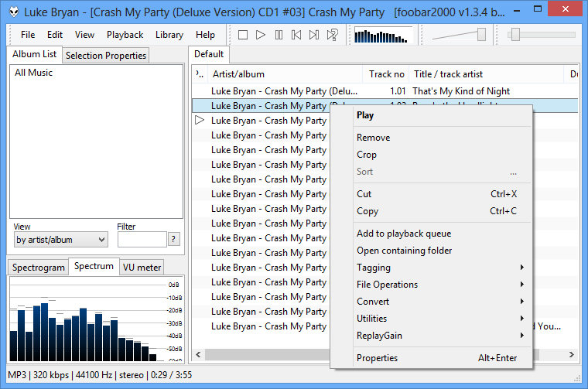Viewport: 588px width, 389px height.
Task: Open the 'by artist/album' view dropdown
Action: pos(61,240)
